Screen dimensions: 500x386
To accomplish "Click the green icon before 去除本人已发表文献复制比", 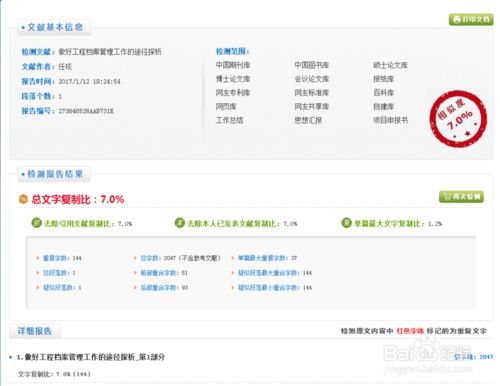I will click(180, 223).
